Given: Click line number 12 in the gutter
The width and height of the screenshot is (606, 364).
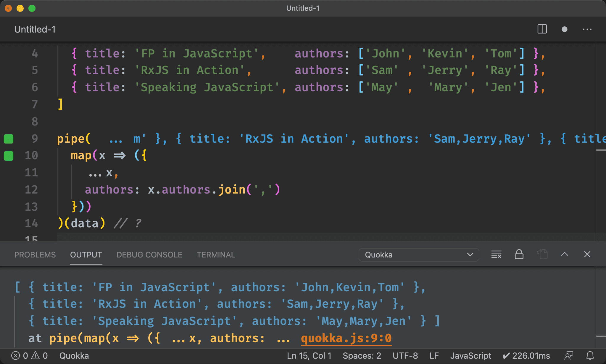Looking at the screenshot, I should [x=31, y=189].
